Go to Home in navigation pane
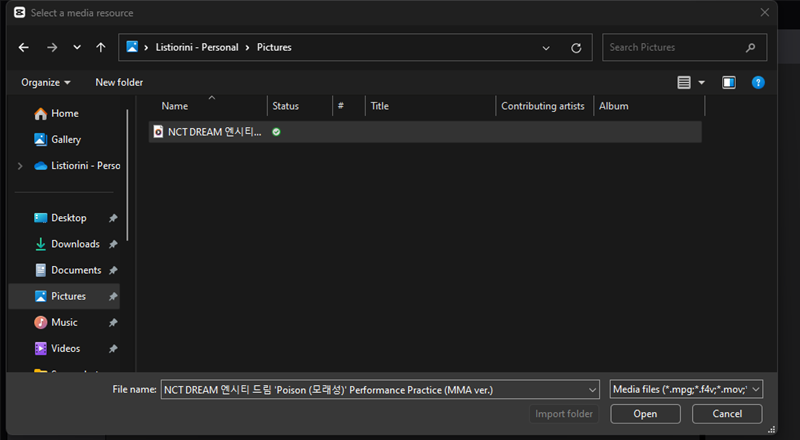Image resolution: width=800 pixels, height=440 pixels. pos(64,114)
